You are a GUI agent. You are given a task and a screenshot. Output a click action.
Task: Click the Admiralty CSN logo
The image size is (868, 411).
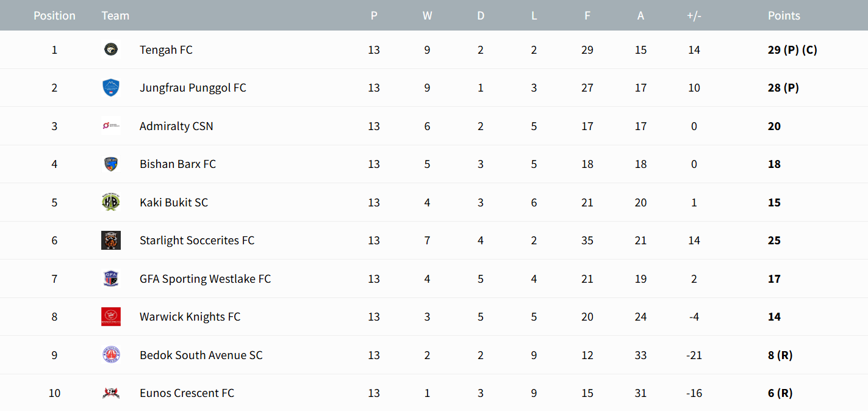pos(111,126)
